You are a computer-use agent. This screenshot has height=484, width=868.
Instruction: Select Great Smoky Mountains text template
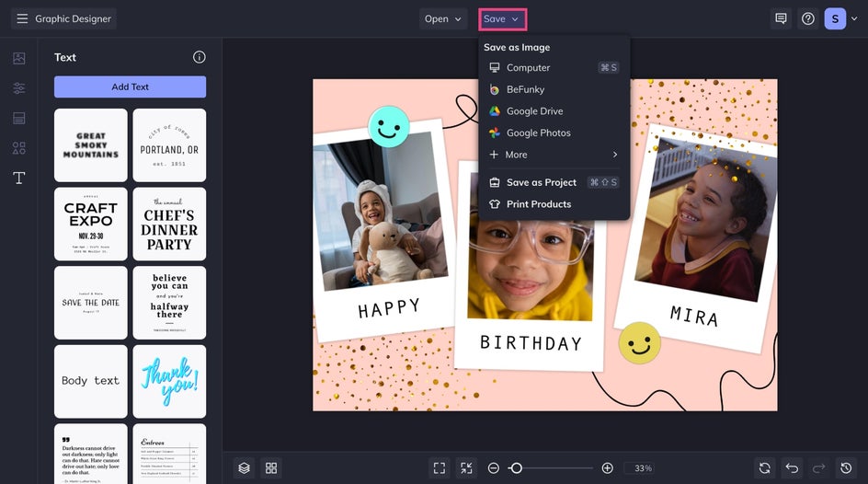tap(91, 145)
